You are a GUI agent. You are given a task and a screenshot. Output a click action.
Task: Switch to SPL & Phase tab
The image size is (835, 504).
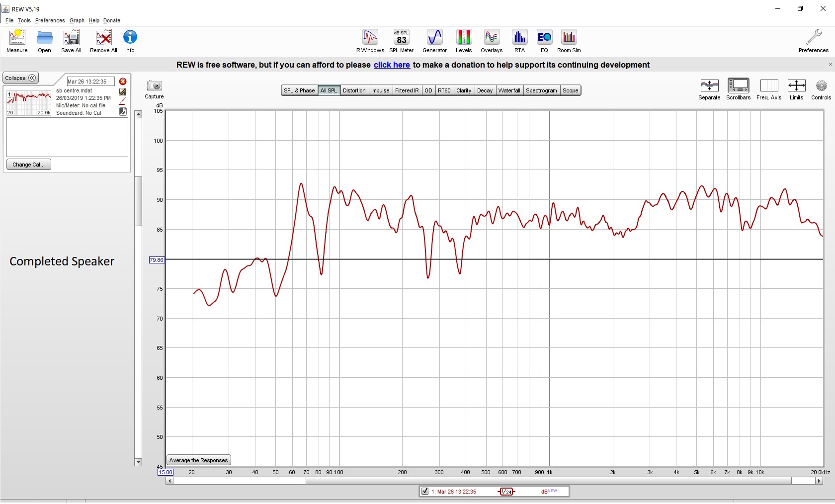coord(299,90)
